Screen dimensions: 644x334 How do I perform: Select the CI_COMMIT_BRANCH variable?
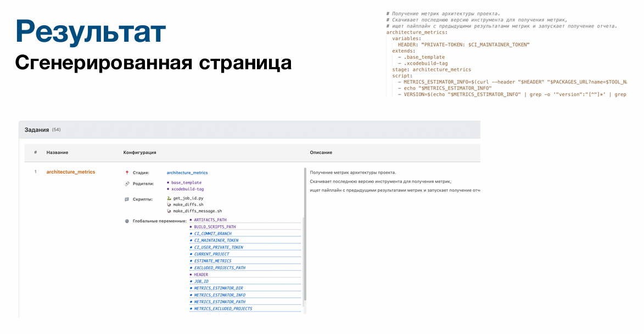coord(213,233)
